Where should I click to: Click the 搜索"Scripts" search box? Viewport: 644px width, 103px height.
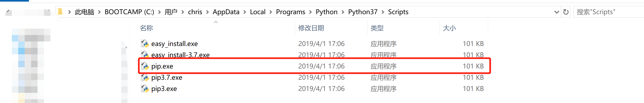pyautogui.click(x=609, y=12)
